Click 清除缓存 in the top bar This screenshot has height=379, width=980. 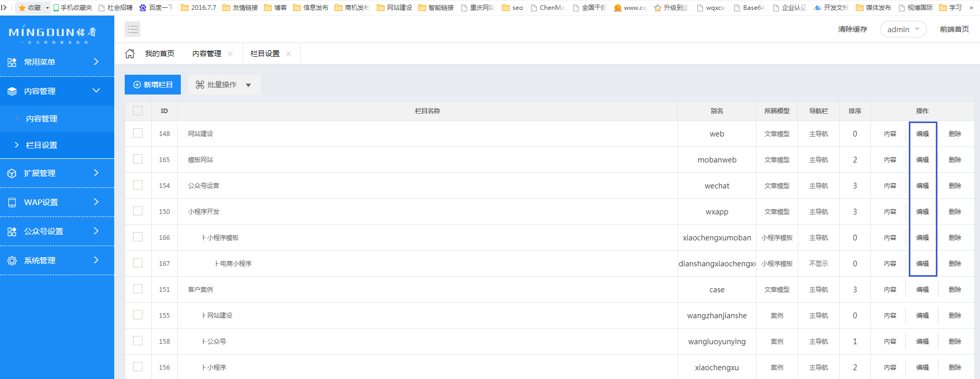point(853,30)
